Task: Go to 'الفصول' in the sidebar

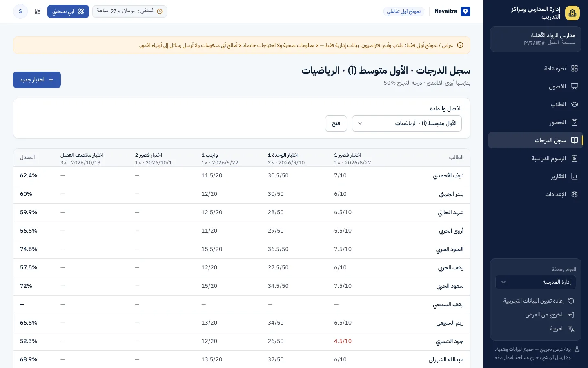Action: [x=536, y=86]
